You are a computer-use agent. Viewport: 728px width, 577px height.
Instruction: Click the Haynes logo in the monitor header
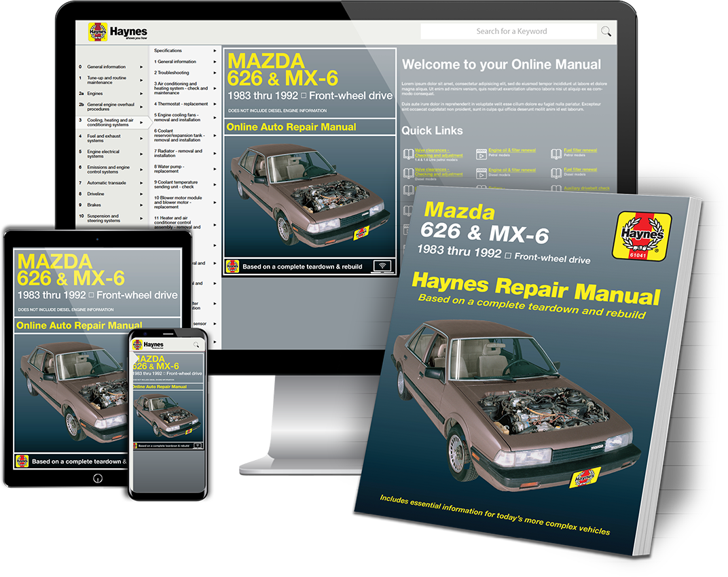coord(118,32)
